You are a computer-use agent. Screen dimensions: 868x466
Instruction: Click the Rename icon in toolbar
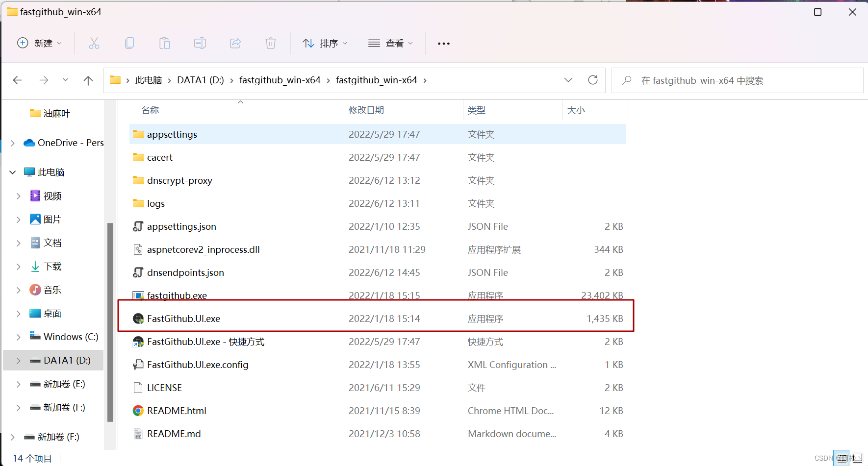(200, 43)
